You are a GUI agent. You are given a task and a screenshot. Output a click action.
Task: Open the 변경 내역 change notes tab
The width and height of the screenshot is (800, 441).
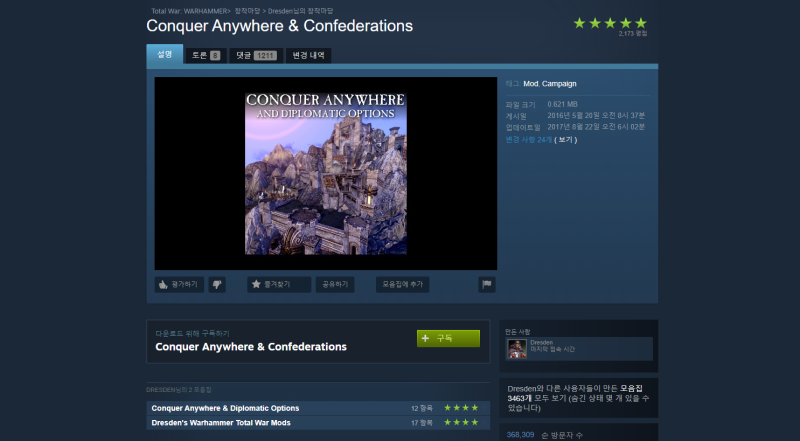click(309, 56)
